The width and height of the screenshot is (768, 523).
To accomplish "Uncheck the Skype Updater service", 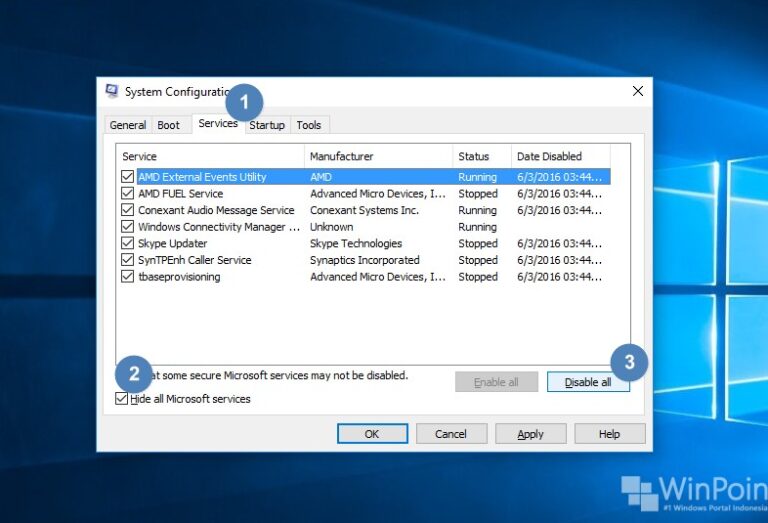I will point(127,243).
